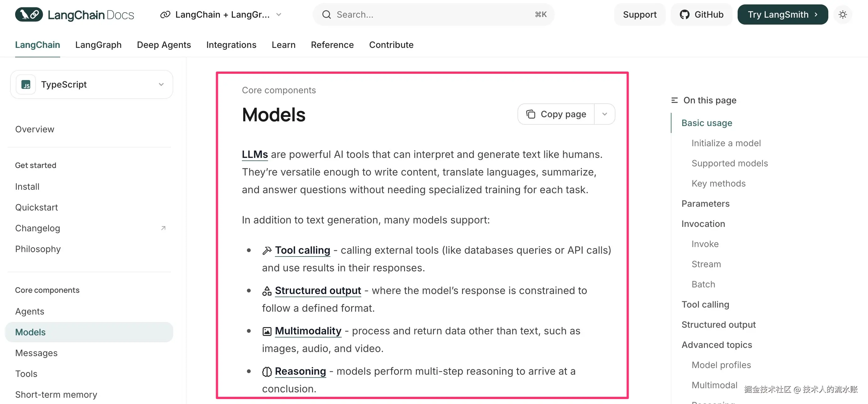Screen dimensions: 868x404
Task: Click the GitHub octocat icon
Action: click(684, 14)
